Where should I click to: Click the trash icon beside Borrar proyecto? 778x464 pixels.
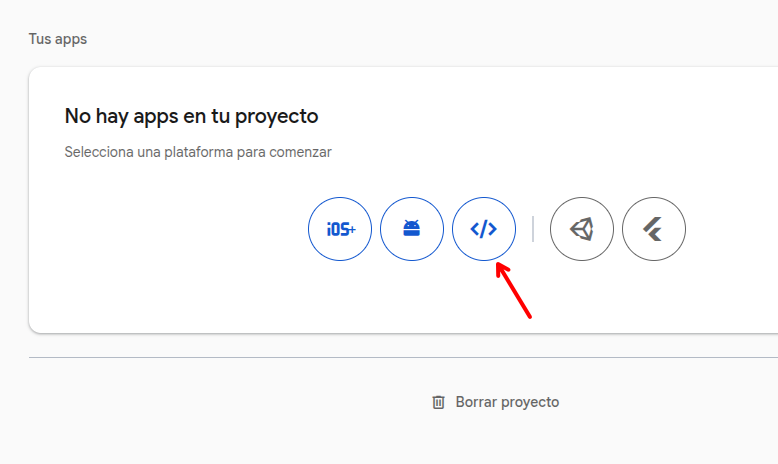pyautogui.click(x=438, y=402)
